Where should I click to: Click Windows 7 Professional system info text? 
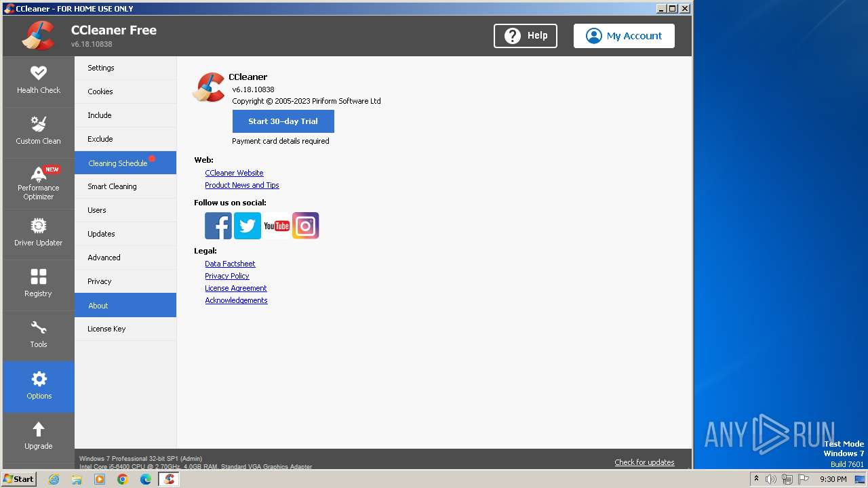click(140, 459)
